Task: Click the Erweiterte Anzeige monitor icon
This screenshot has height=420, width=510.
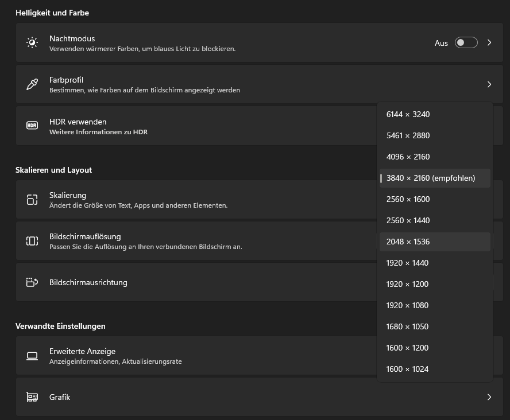Action: [32, 356]
